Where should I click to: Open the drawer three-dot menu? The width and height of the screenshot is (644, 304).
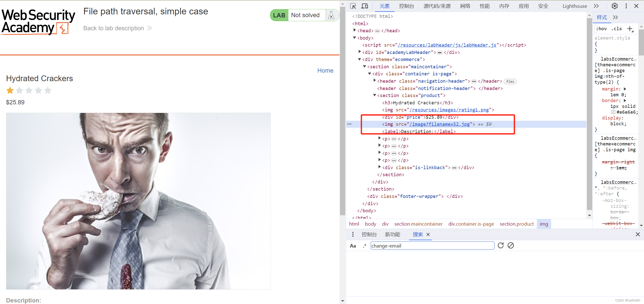pyautogui.click(x=353, y=234)
